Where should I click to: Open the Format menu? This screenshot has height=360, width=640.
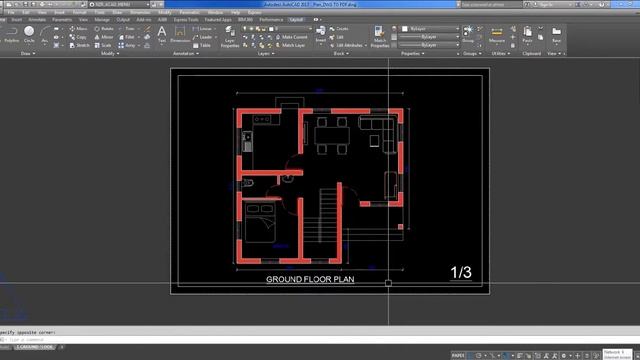[80, 12]
